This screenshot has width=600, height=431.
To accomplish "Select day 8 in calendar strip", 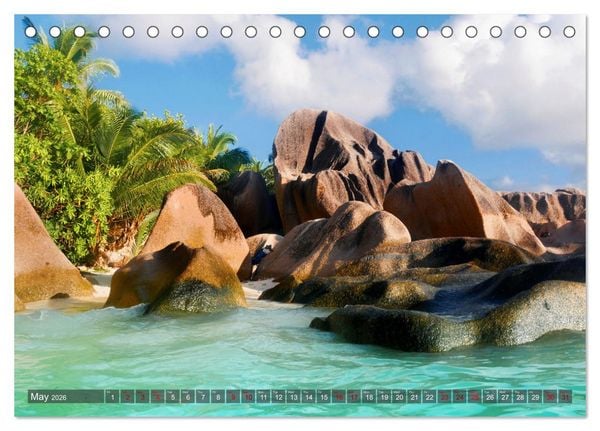I will pos(218,397).
